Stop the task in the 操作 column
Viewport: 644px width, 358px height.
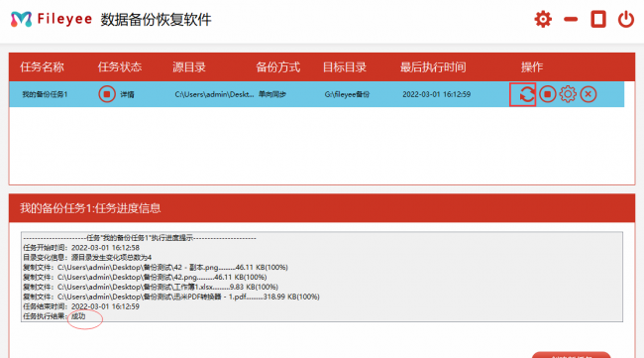548,94
